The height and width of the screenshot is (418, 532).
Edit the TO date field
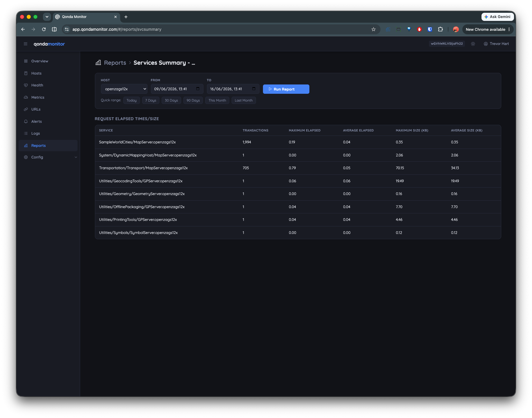(233, 89)
